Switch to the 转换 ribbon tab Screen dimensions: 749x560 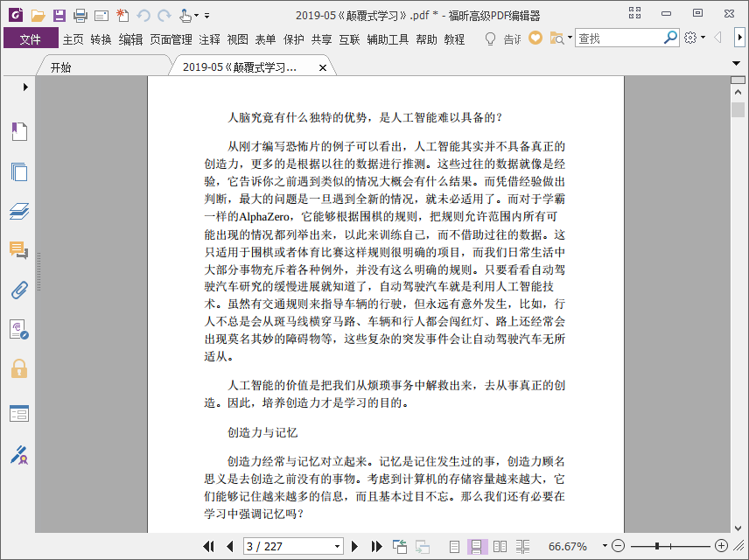coord(101,39)
